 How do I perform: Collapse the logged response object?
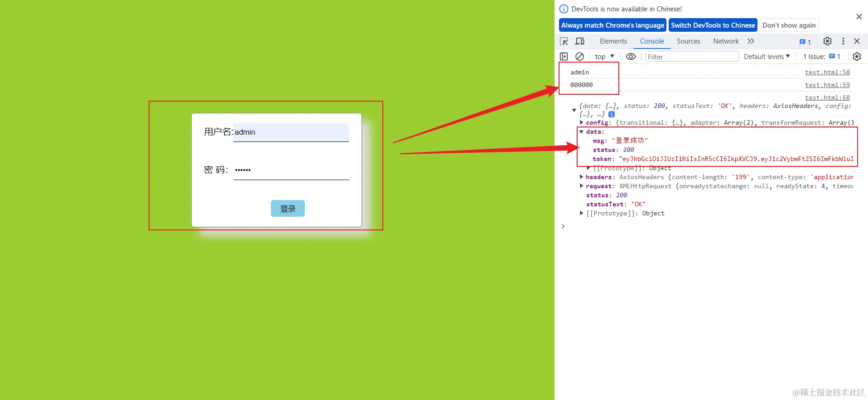tap(574, 110)
